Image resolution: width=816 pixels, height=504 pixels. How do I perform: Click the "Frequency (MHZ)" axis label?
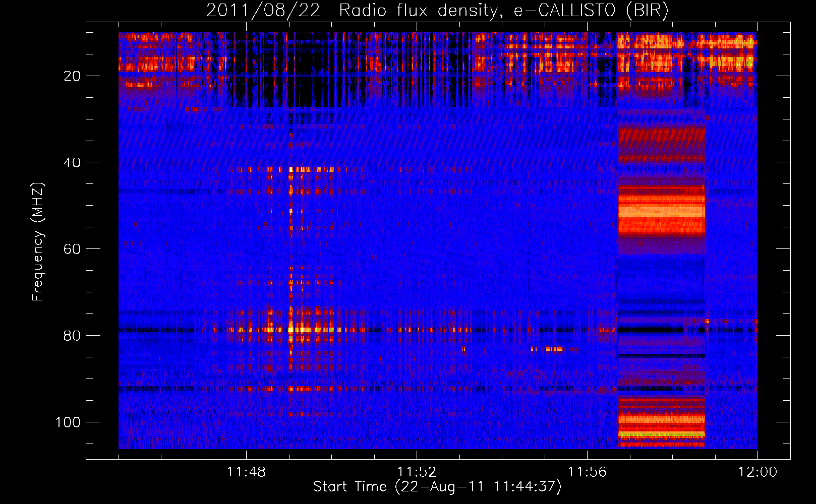coord(38,242)
